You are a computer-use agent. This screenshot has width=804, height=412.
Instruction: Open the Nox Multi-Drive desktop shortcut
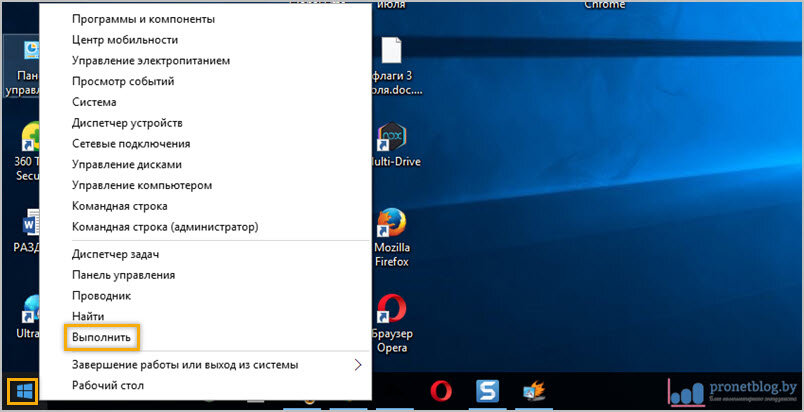click(394, 145)
